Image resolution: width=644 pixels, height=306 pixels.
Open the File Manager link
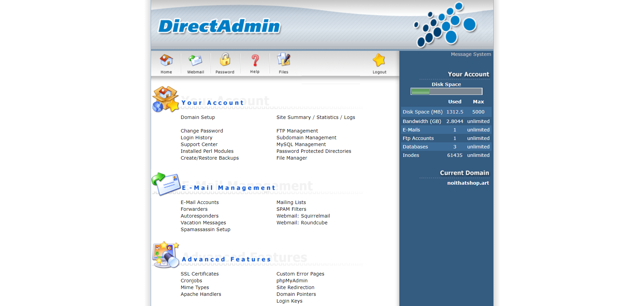(x=292, y=158)
